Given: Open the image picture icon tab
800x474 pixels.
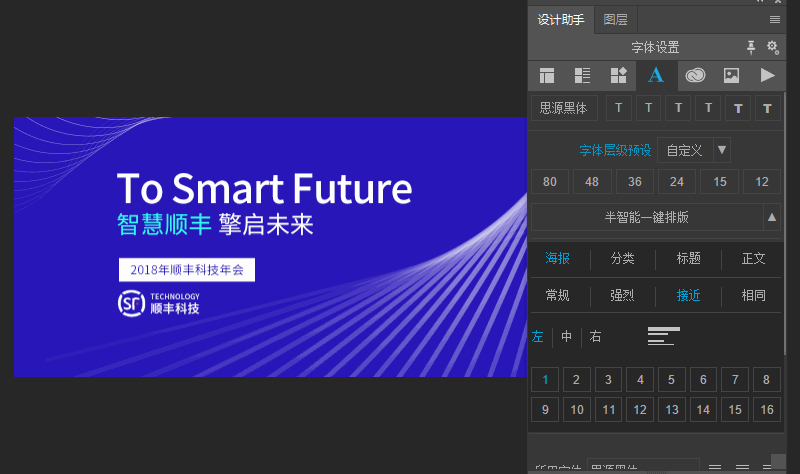Looking at the screenshot, I should point(731,76).
